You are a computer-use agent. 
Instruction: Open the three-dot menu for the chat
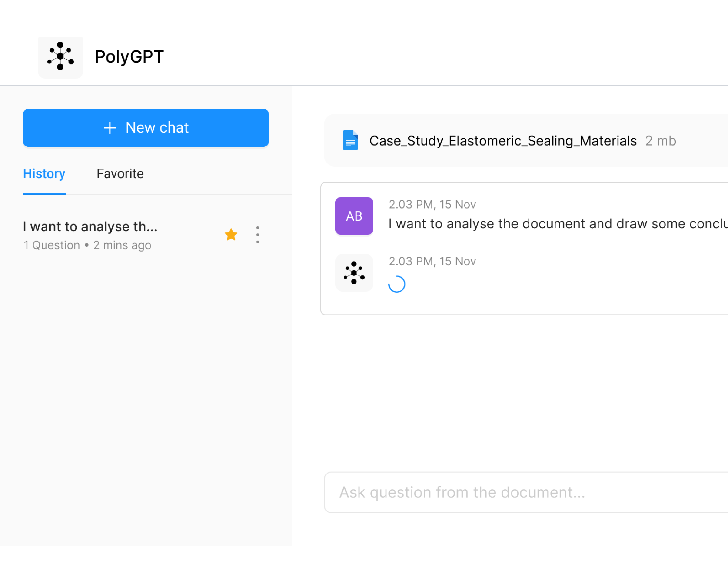tap(258, 235)
